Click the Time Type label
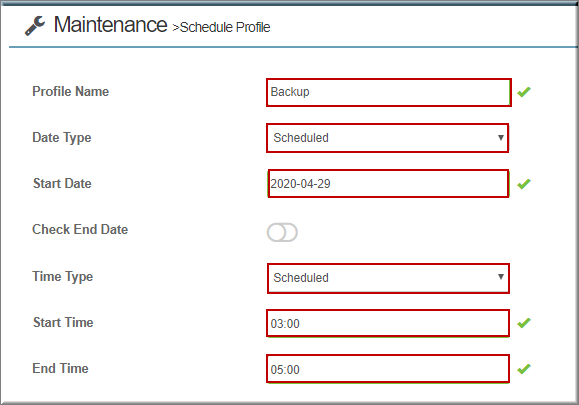The width and height of the screenshot is (579, 405). (63, 277)
